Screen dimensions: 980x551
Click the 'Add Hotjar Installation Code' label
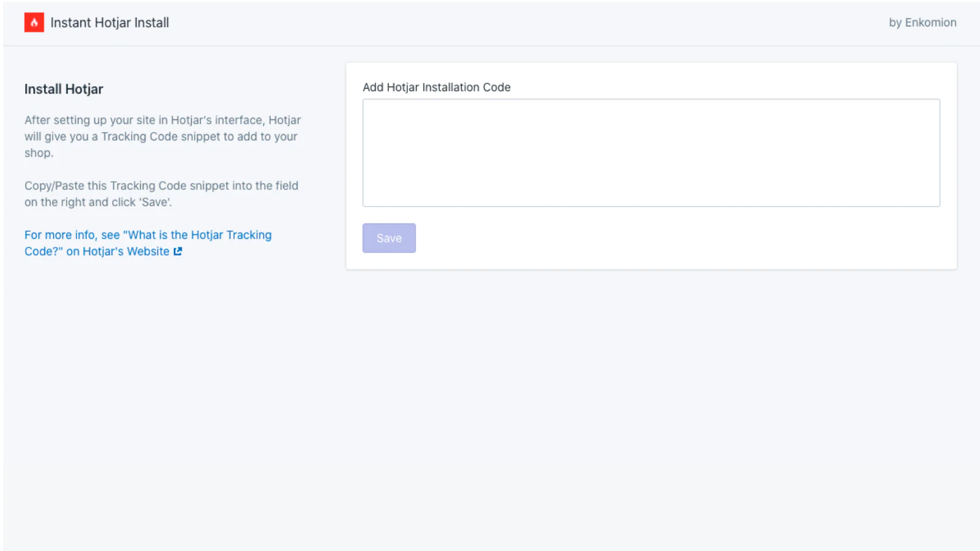tap(436, 88)
